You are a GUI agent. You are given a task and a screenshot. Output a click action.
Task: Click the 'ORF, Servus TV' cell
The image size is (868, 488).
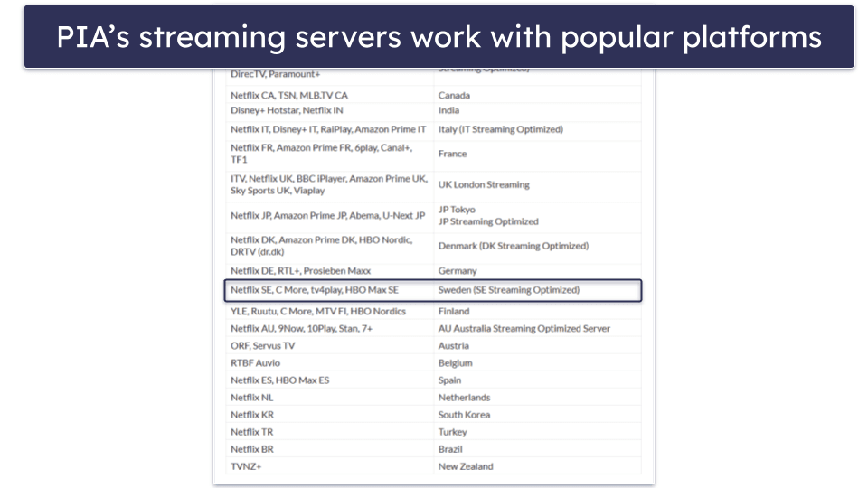click(329, 346)
